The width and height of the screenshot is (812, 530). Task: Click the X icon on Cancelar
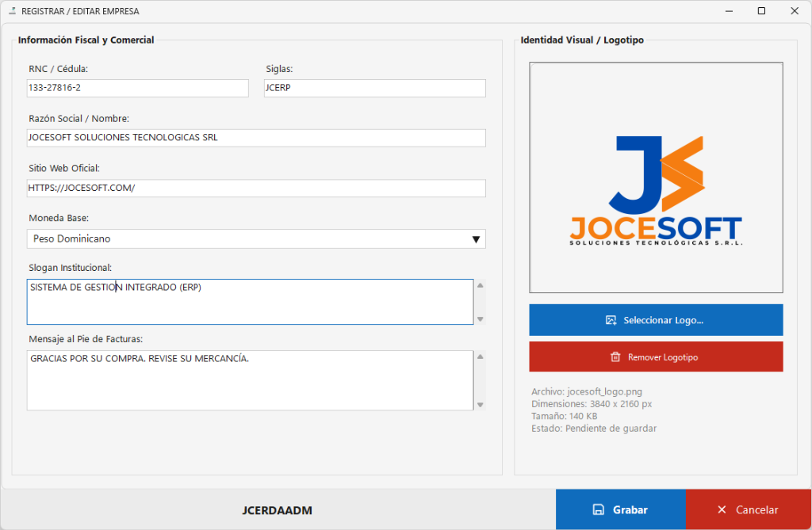pos(722,510)
